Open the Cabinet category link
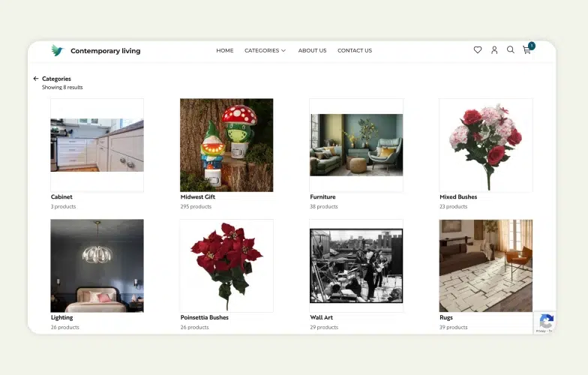The image size is (588, 375). (61, 197)
